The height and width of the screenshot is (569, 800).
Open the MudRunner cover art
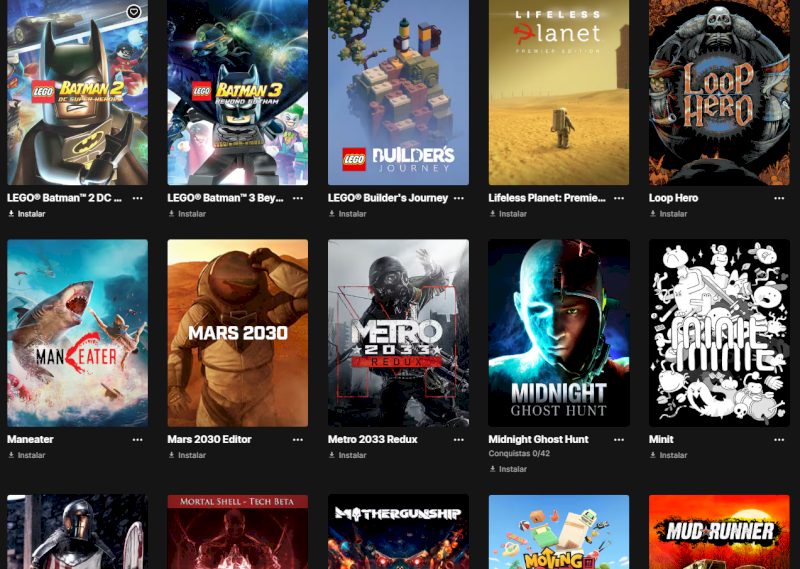pyautogui.click(x=719, y=532)
